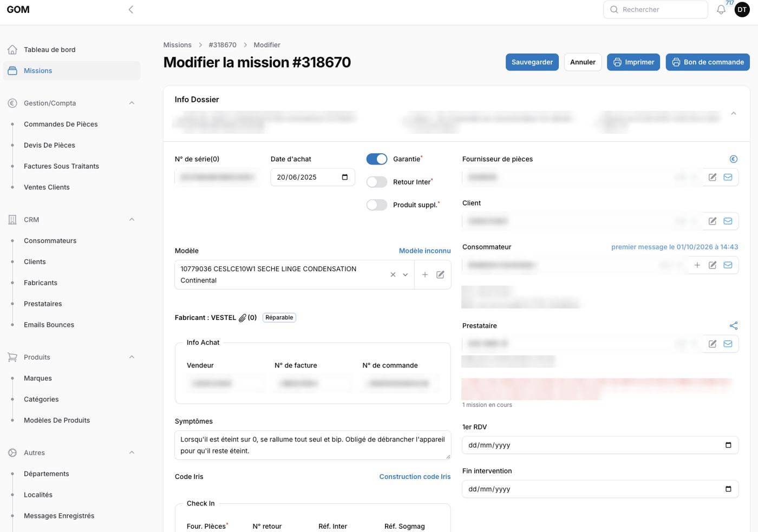
Task: Open the 1er RDV calendar picker
Action: pos(728,445)
